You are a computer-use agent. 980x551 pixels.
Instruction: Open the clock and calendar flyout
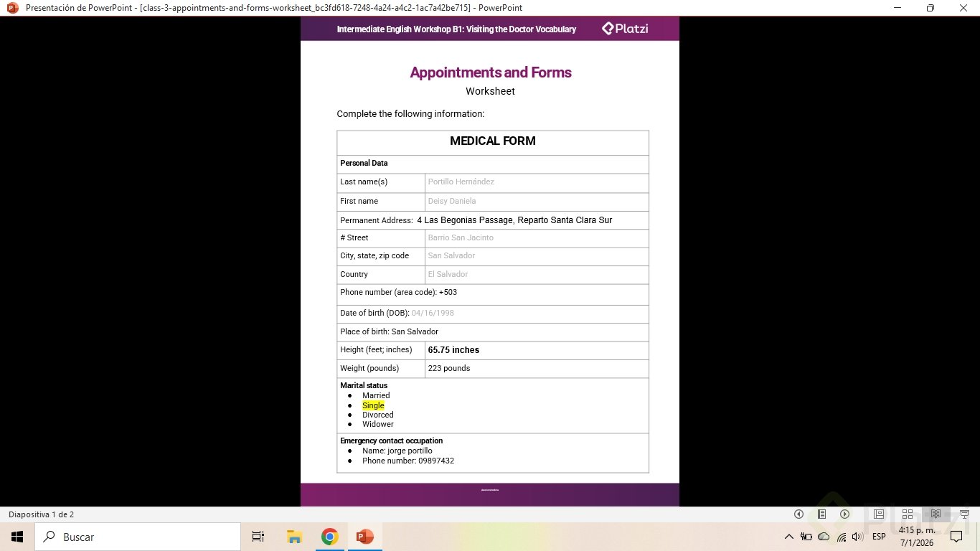916,537
